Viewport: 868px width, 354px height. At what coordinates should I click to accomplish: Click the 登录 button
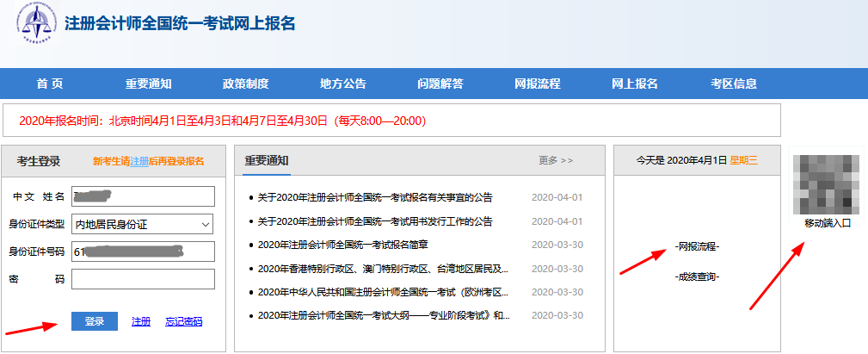tap(95, 321)
